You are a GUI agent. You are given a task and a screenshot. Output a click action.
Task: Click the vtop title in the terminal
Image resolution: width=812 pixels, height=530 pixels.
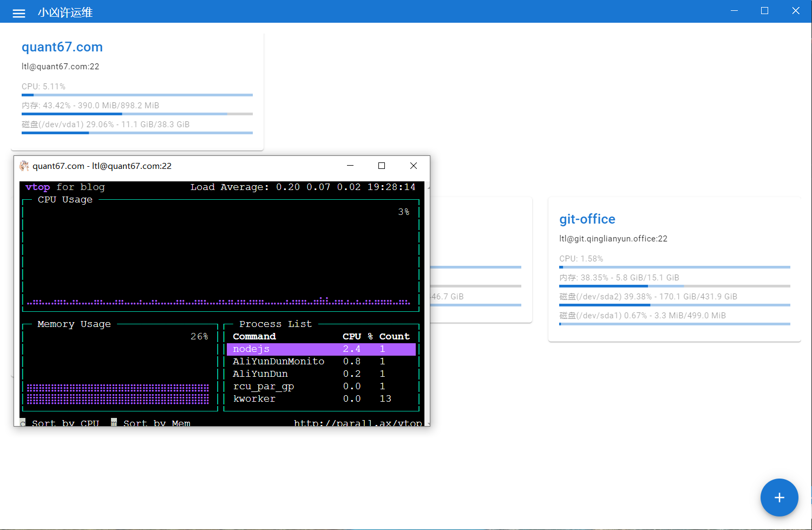[37, 187]
